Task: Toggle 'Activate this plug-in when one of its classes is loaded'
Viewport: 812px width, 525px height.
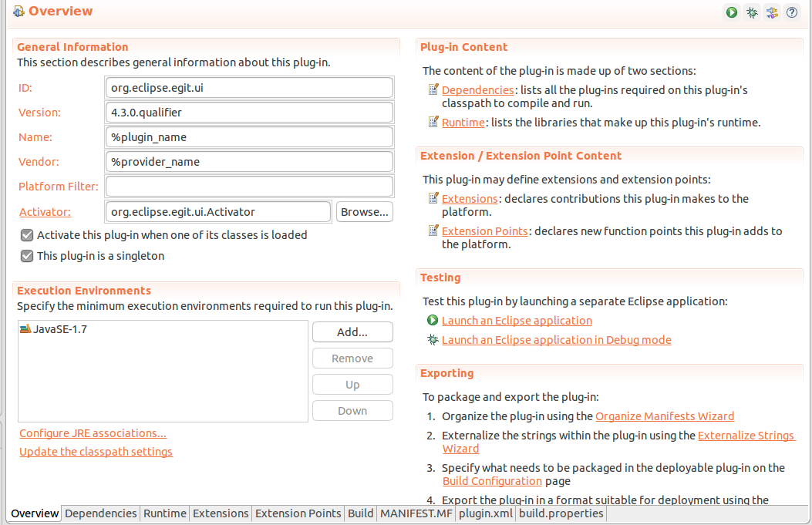Action: coord(27,236)
